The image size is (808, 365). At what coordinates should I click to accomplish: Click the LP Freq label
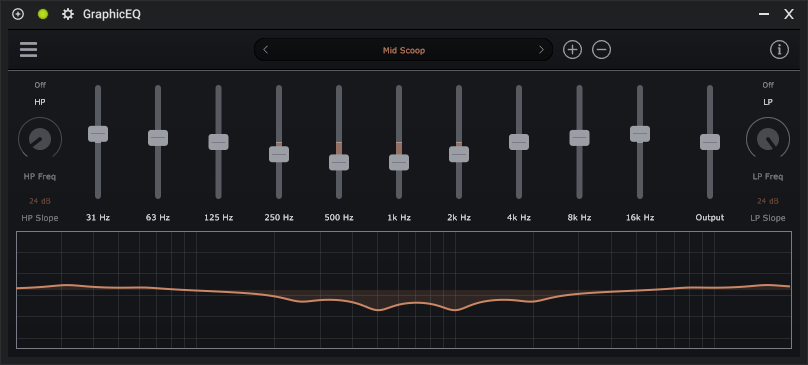tap(768, 176)
